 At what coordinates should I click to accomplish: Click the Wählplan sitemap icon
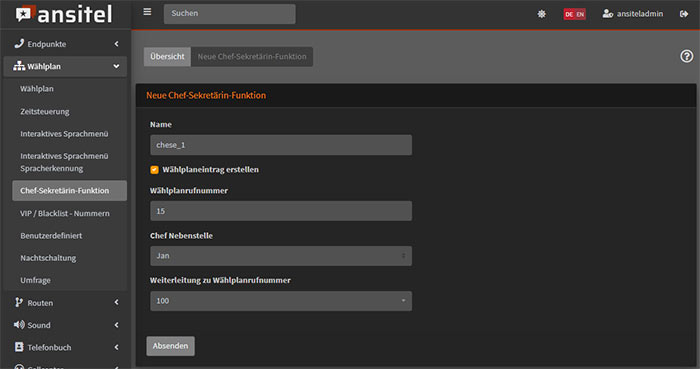19,66
